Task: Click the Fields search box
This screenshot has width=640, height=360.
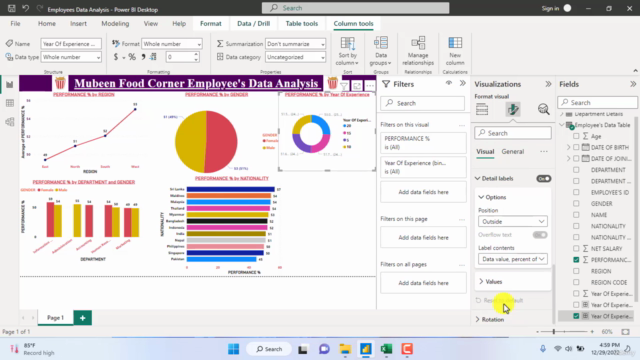Action: (x=598, y=102)
